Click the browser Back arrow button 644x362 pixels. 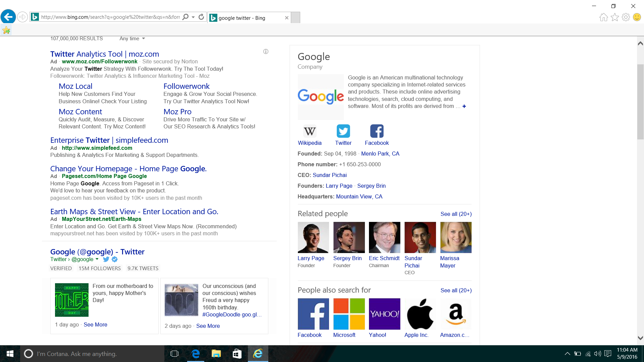8,16
